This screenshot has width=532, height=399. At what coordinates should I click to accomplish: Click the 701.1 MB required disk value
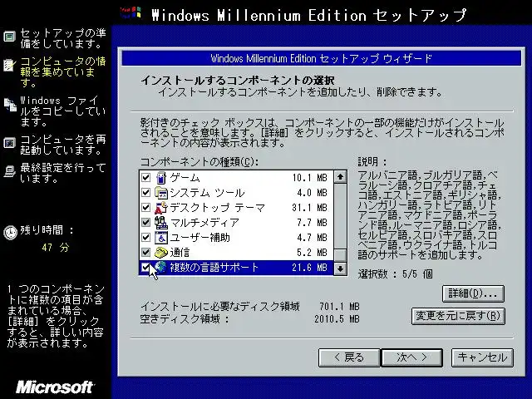point(339,307)
